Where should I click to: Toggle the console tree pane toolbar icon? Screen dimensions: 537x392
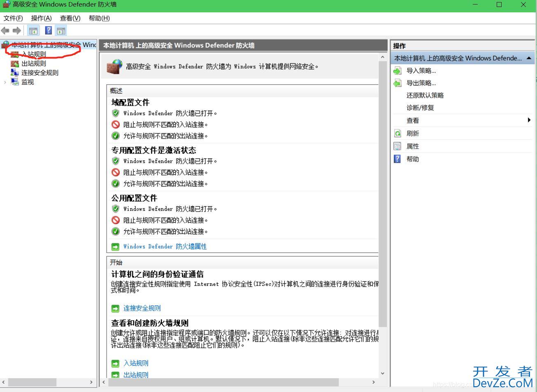pos(33,30)
